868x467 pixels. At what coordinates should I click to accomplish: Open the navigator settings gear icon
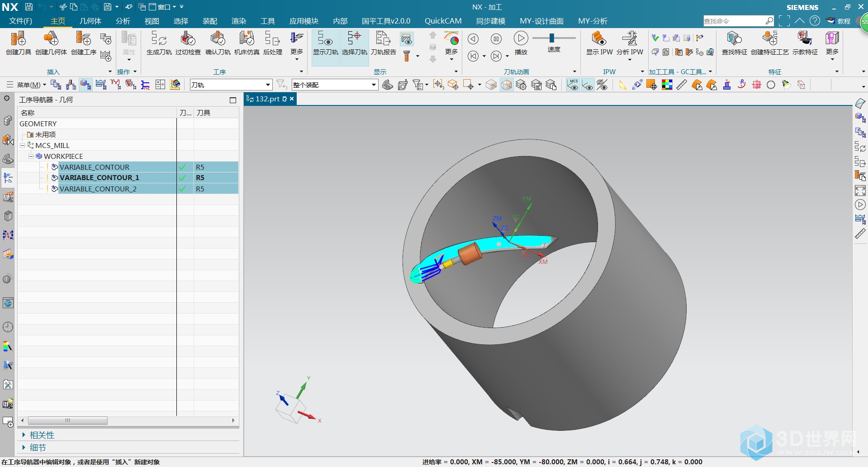(7, 98)
